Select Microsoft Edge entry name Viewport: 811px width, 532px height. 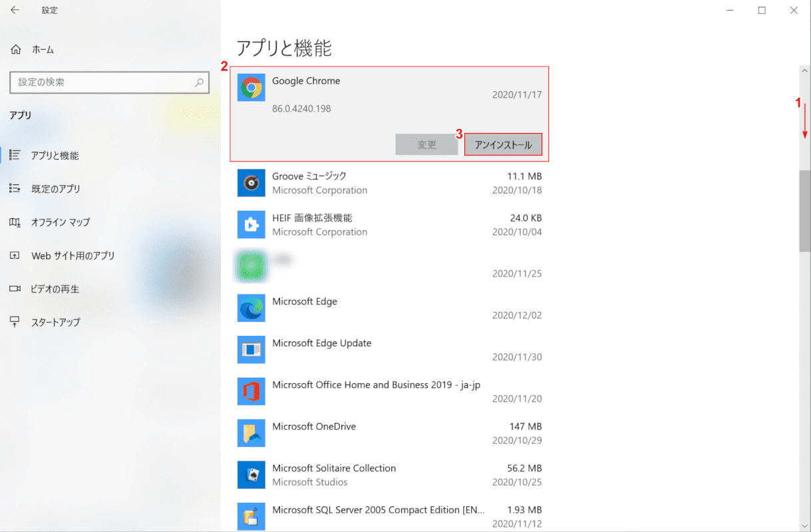pyautogui.click(x=305, y=302)
